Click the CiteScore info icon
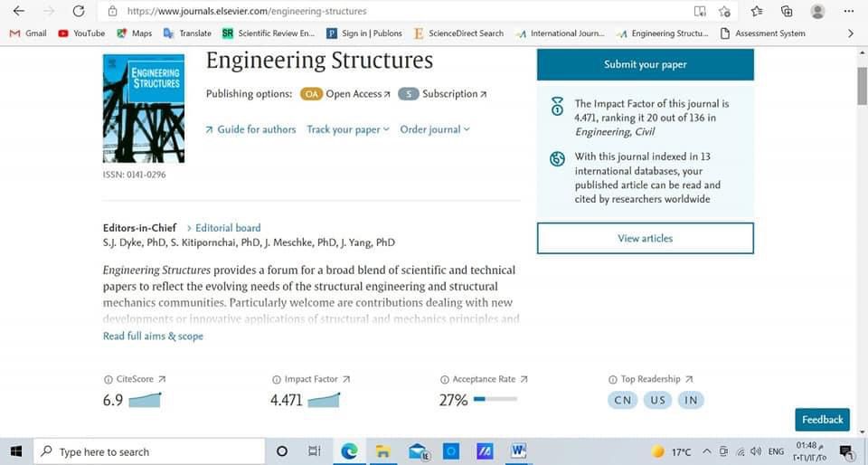This screenshot has height=465, width=868. click(108, 380)
